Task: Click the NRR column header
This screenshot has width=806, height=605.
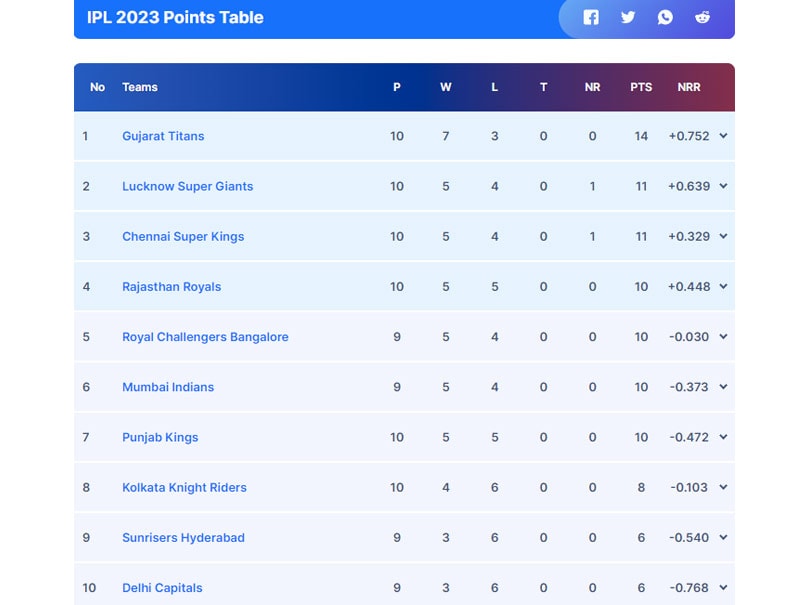Action: 689,87
